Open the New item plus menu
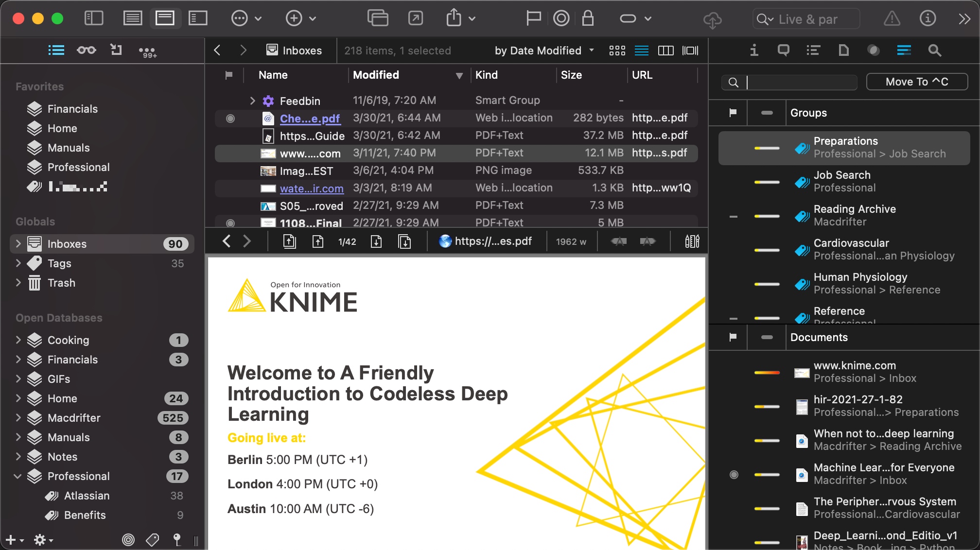980x550 pixels. pos(301,18)
